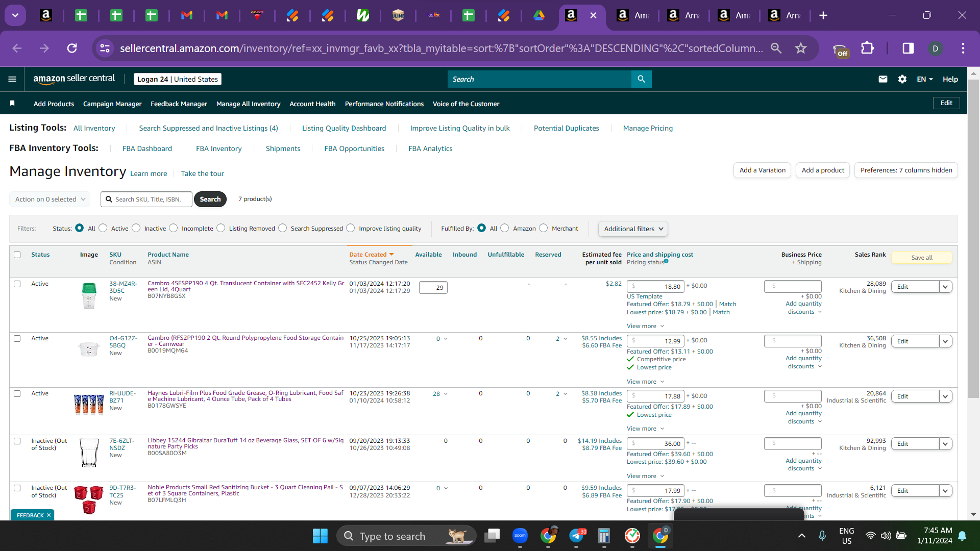Click the zoom magnifier icon in address bar
The image size is (980, 551).
tap(776, 48)
